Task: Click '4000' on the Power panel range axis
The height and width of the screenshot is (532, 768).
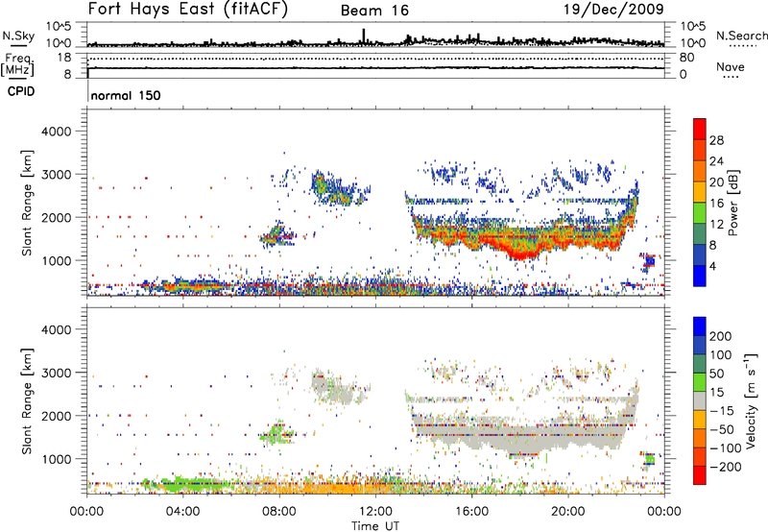Action: tap(56, 132)
